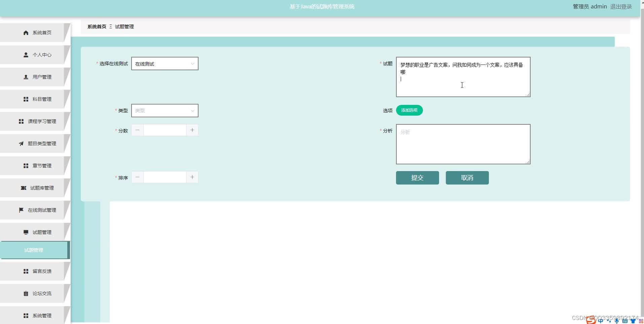644x324 pixels.
Task: Select the highlighted 试题管理 submenu item
Action: coord(35,250)
